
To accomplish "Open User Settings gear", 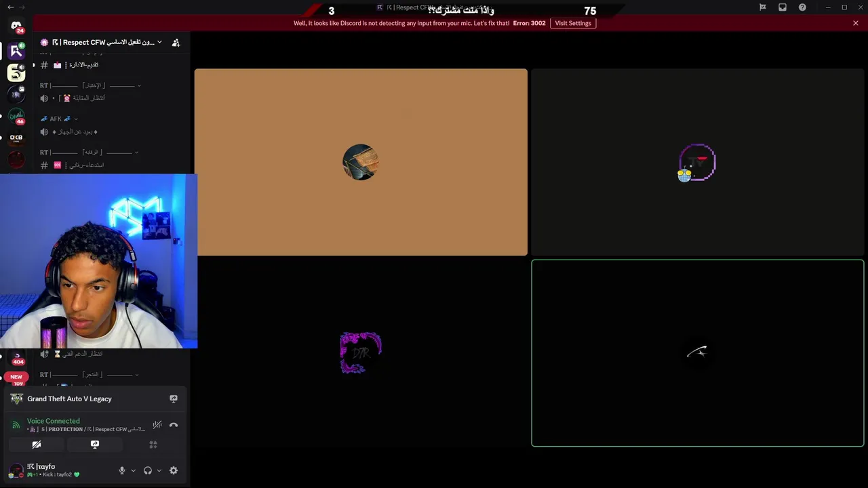I will [x=174, y=470].
